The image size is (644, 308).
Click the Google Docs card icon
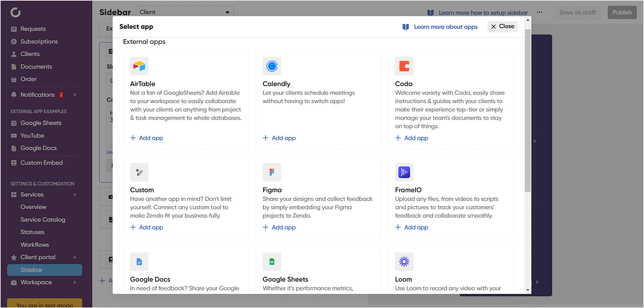(139, 261)
